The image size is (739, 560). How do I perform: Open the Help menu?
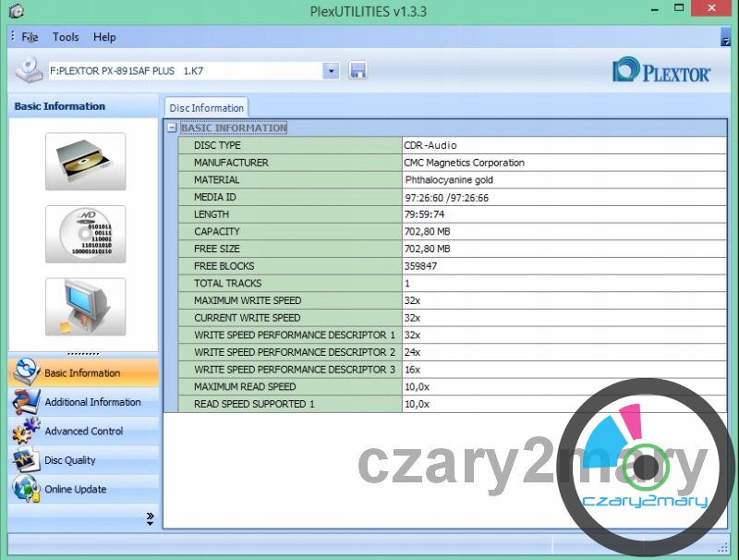[x=104, y=37]
